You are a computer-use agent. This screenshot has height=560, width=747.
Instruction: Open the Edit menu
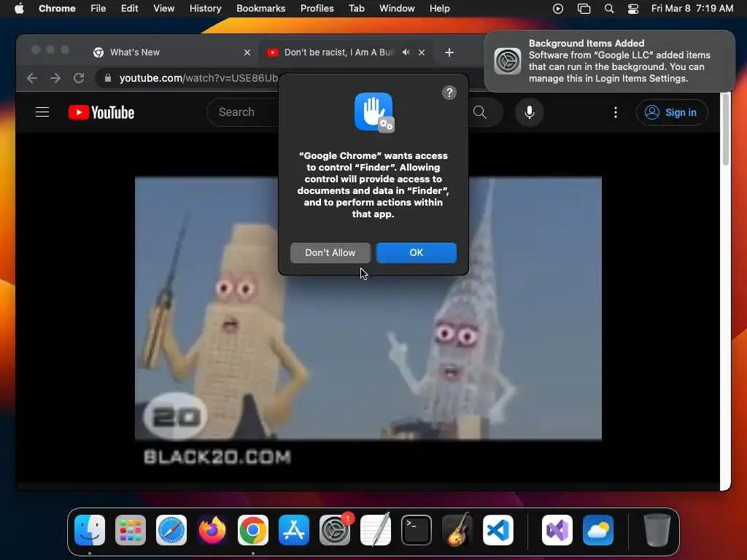(129, 9)
